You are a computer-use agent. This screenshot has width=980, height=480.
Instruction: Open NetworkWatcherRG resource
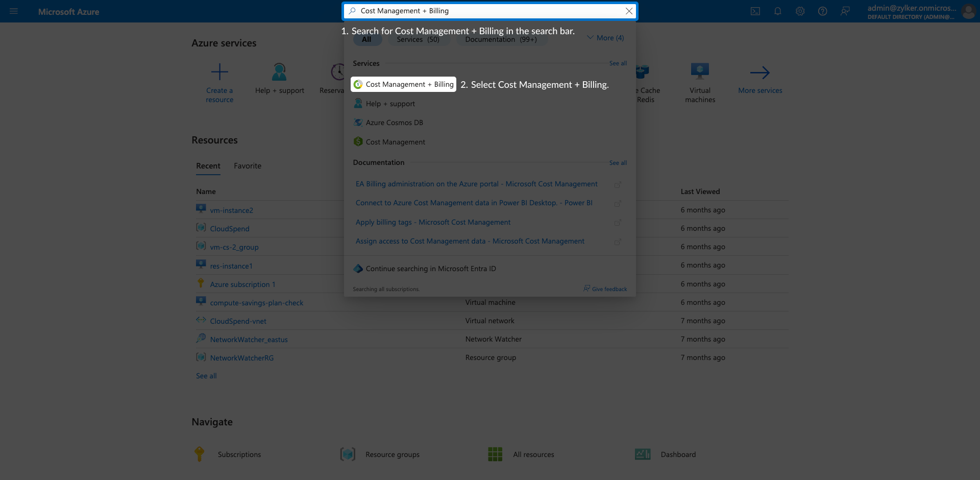[x=242, y=358]
